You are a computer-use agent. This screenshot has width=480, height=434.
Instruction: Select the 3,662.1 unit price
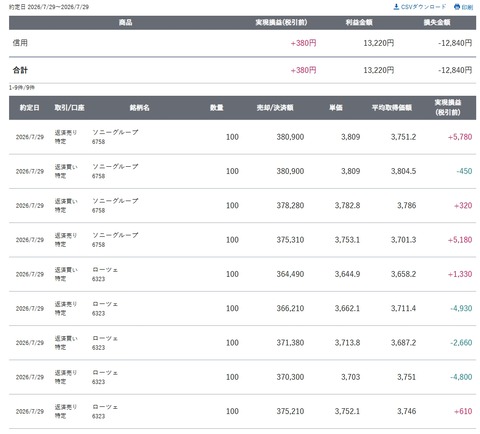pyautogui.click(x=347, y=309)
